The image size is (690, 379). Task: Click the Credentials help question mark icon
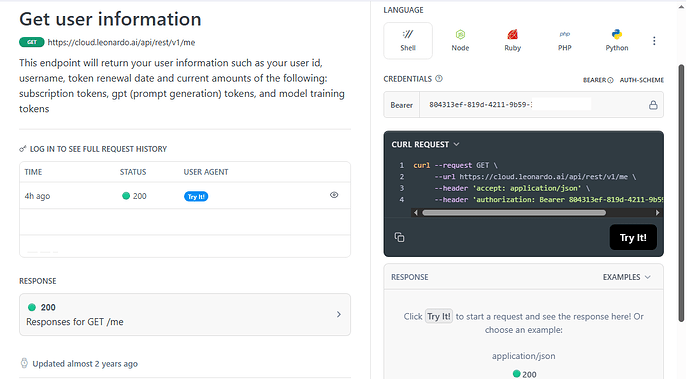439,79
